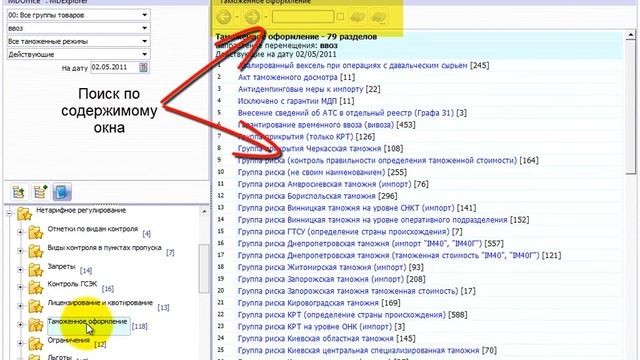Screen dimensions: 640x360
Task: Click the first binoculars find icon
Action: click(x=358, y=17)
